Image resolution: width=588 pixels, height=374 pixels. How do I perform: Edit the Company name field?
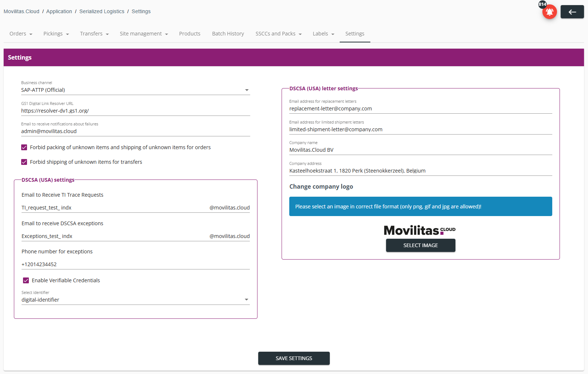(421, 150)
